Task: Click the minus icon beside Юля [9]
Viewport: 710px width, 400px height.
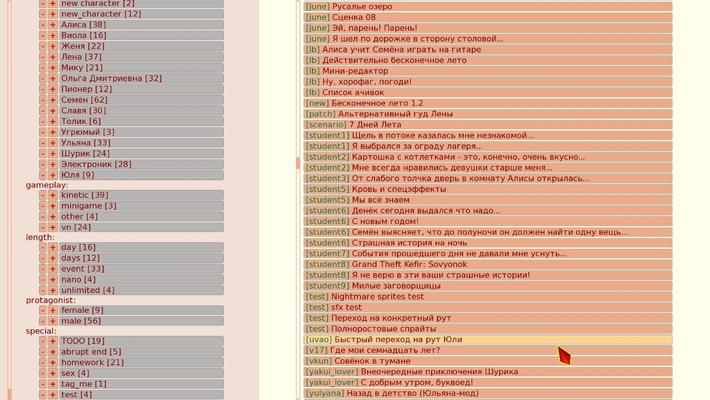Action: click(x=43, y=175)
